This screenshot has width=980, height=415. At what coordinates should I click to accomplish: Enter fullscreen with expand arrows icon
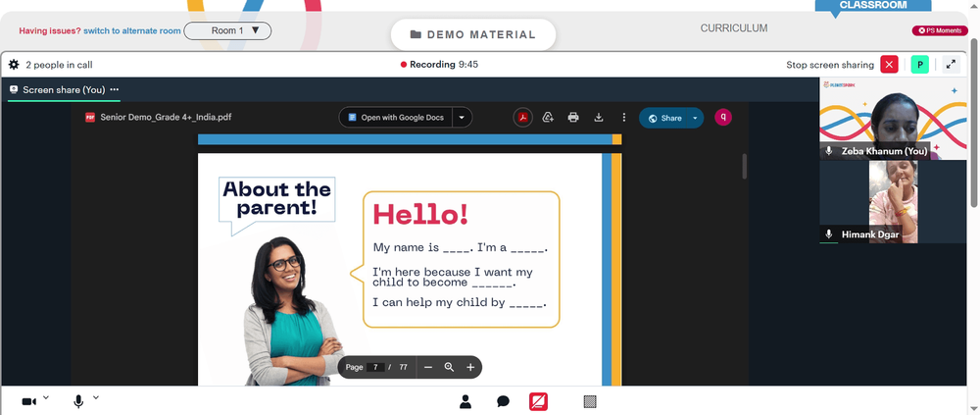click(951, 65)
